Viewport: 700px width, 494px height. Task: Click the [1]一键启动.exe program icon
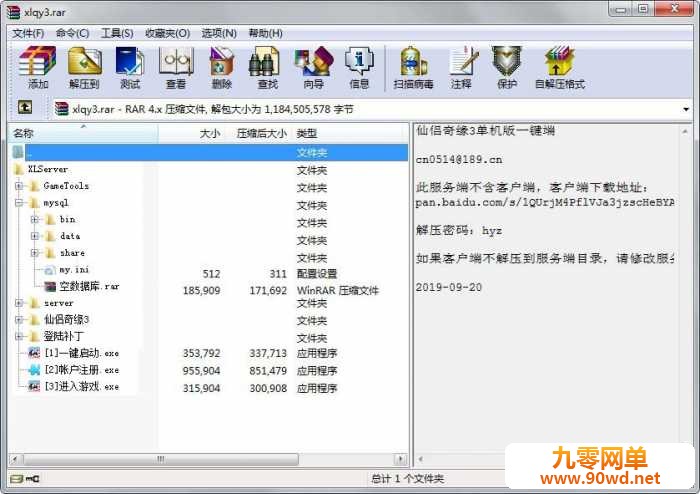pos(34,353)
